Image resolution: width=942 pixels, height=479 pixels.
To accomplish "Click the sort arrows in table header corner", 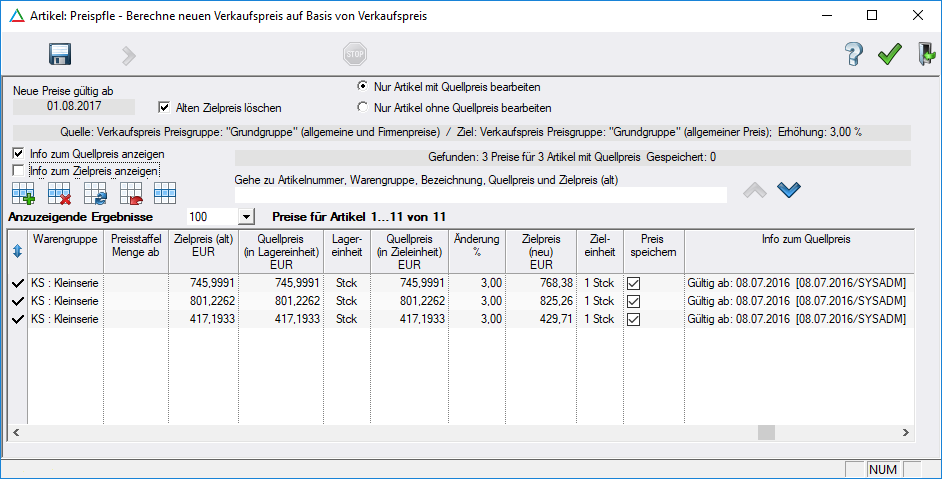I will click(x=17, y=251).
